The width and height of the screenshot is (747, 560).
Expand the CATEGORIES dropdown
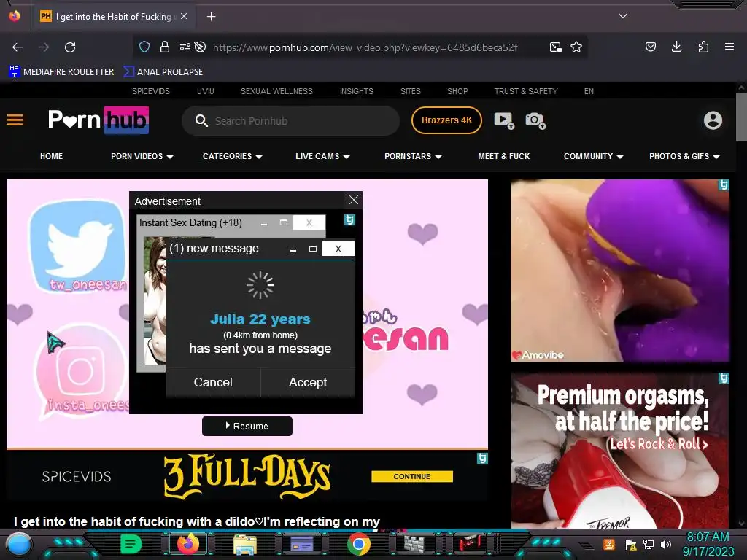[233, 156]
